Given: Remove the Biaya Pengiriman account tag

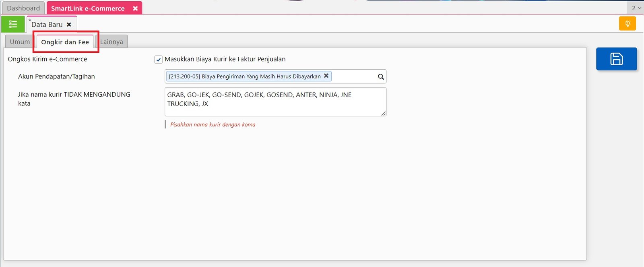Looking at the screenshot, I should pos(326,76).
